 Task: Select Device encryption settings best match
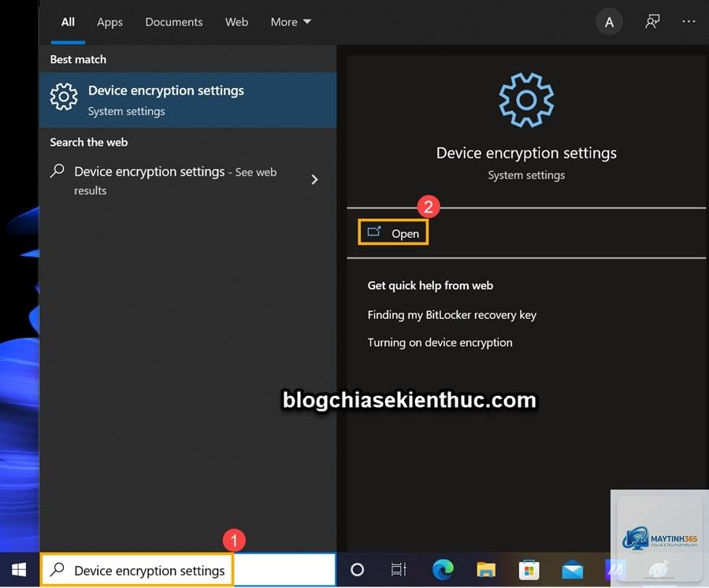(x=188, y=100)
